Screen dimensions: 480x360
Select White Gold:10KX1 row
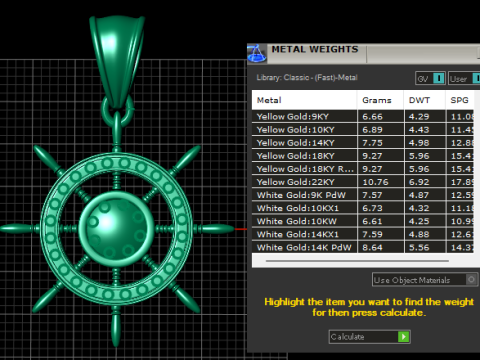coord(363,208)
